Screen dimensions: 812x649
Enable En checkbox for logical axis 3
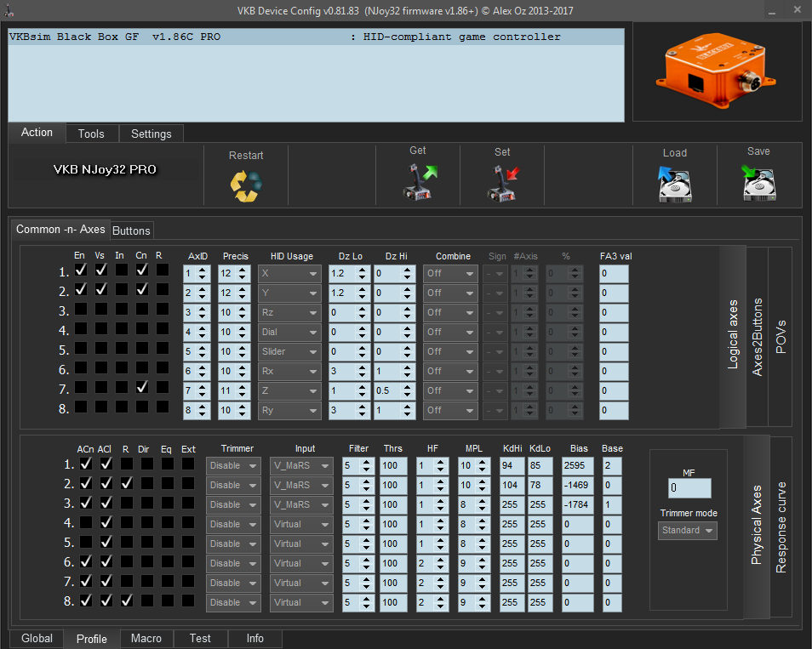point(81,309)
